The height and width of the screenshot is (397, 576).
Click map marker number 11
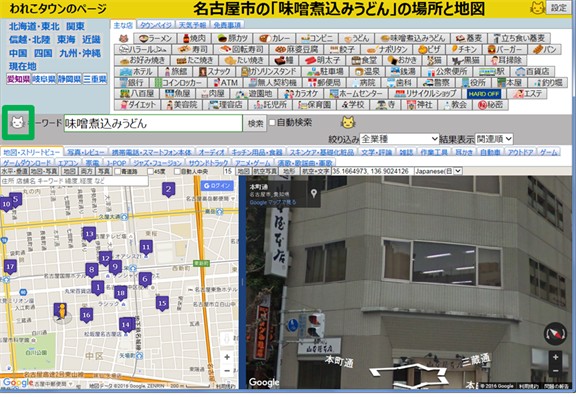(x=146, y=248)
